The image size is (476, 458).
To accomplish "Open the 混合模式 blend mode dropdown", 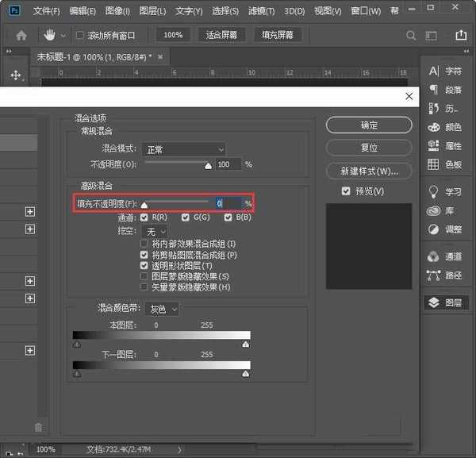I will (x=183, y=149).
